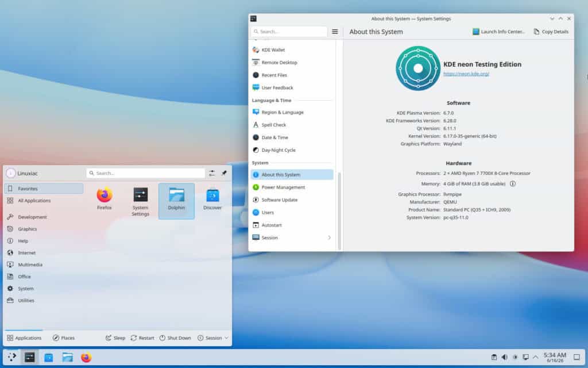The height and width of the screenshot is (368, 588).
Task: Open KDE Wallet settings
Action: pyautogui.click(x=292, y=50)
